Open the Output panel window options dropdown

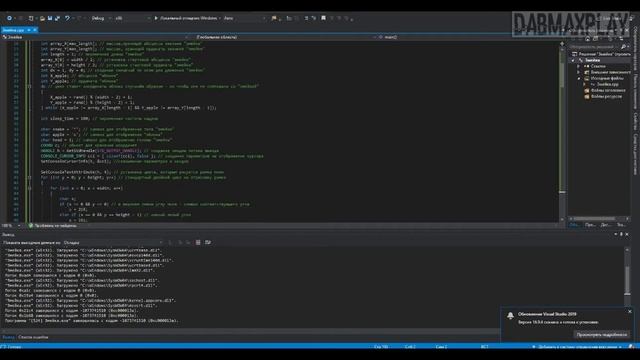pyautogui.click(x=616, y=234)
